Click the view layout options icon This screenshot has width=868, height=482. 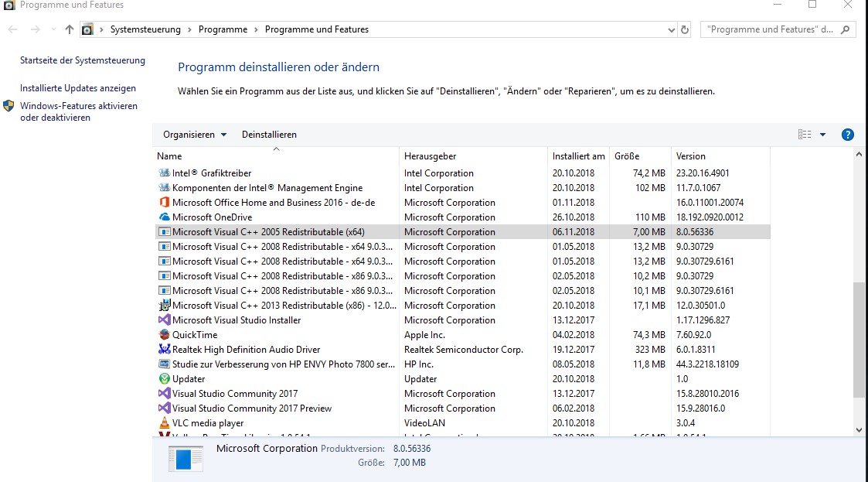805,135
